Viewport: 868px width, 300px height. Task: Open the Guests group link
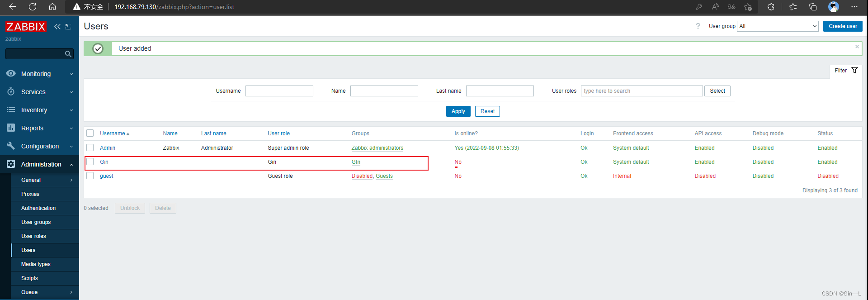click(384, 176)
